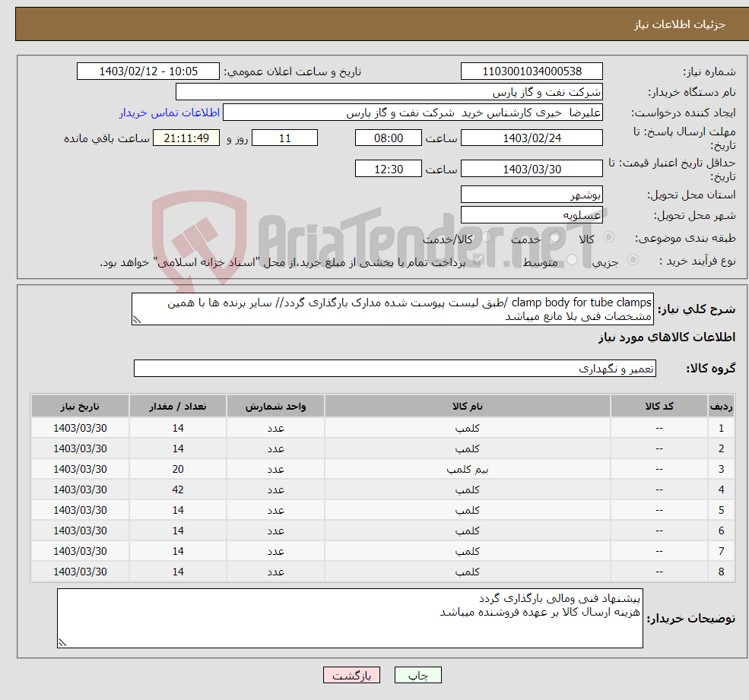
Task: Click the date cell in row 2
Action: click(x=81, y=449)
